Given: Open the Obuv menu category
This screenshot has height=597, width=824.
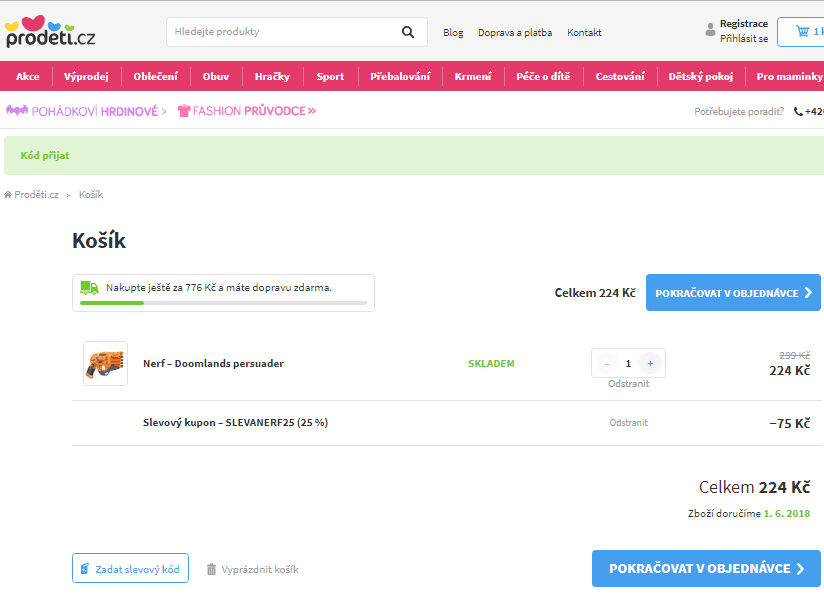Looking at the screenshot, I should tap(216, 77).
